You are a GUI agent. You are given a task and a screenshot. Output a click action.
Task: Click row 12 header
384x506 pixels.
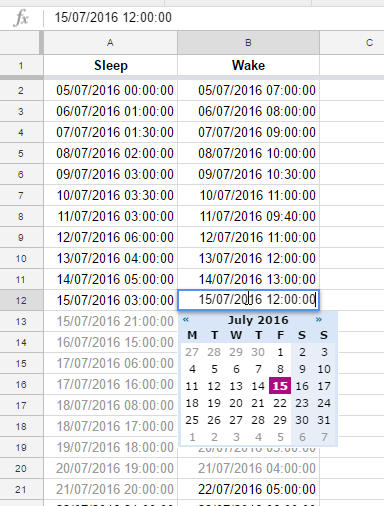[x=21, y=300]
